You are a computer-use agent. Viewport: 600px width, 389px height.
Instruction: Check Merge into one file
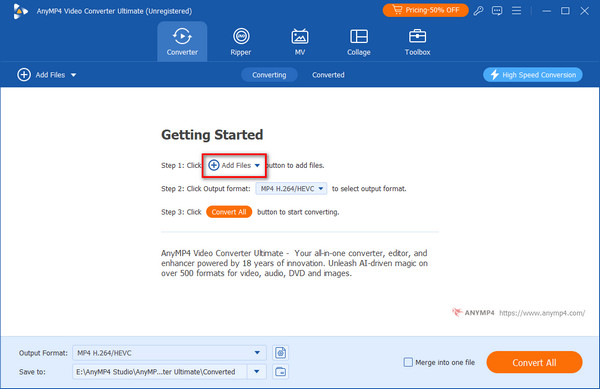tap(408, 362)
